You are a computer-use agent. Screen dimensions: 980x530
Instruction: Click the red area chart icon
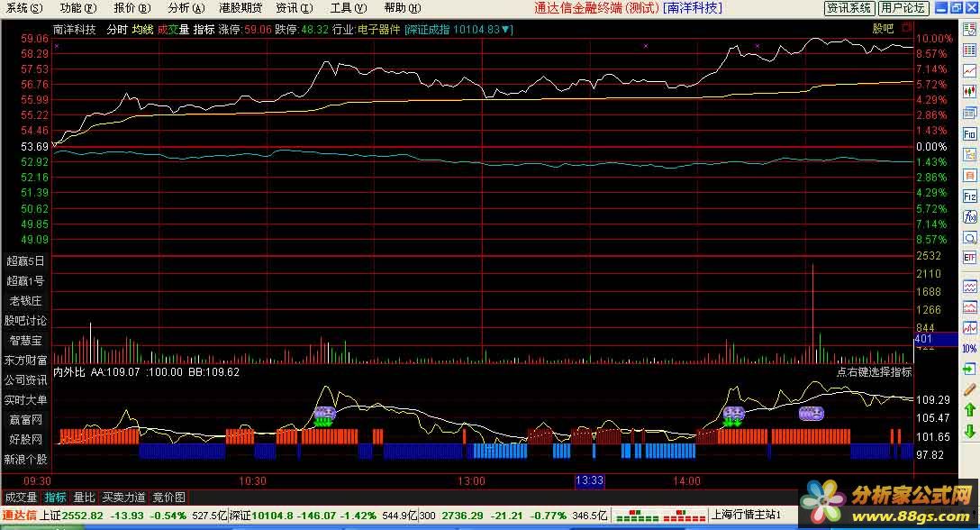pyautogui.click(x=969, y=307)
